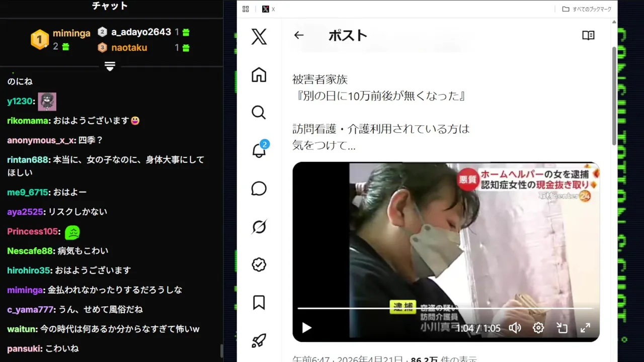Open miminga's leaderboard name
The image size is (644, 362).
(71, 33)
